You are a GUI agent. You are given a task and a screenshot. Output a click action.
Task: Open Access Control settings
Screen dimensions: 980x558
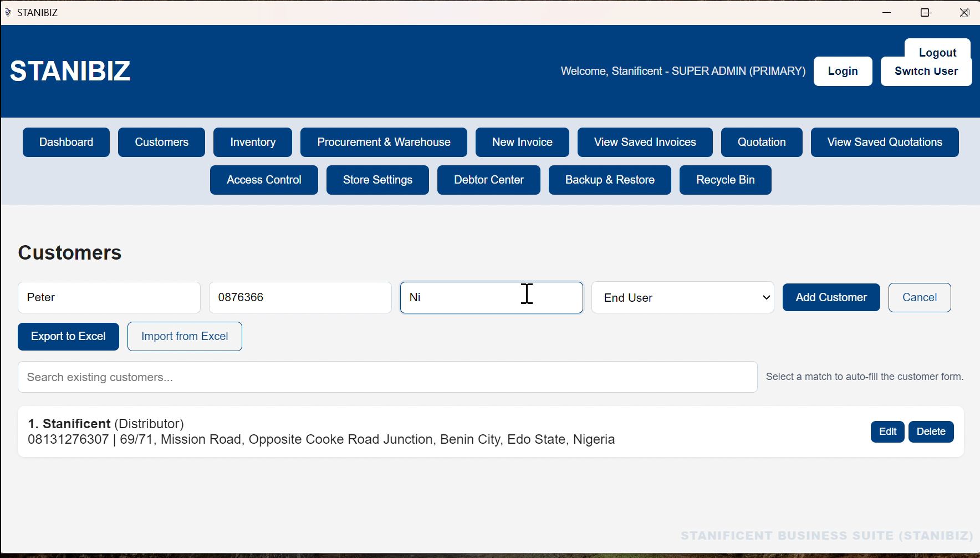pyautogui.click(x=264, y=180)
